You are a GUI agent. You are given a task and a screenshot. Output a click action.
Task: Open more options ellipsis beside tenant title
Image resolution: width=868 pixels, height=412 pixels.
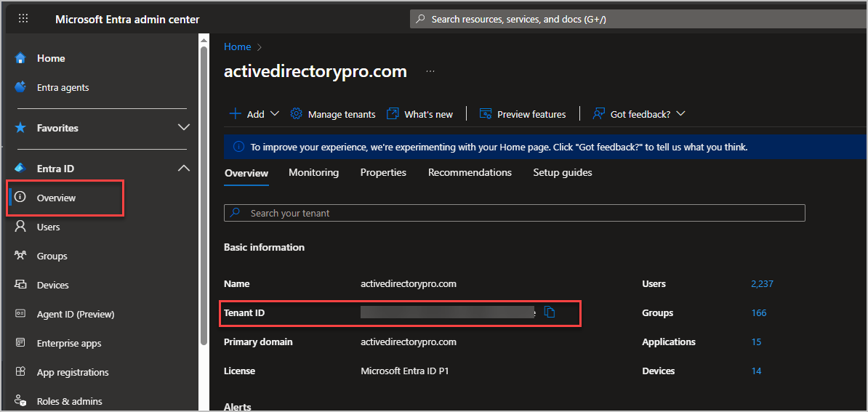coord(430,71)
